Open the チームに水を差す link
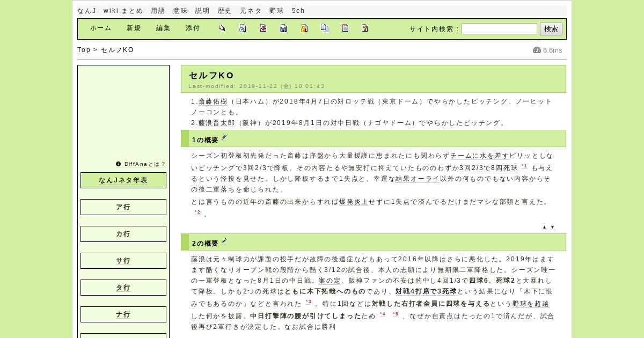644x338 pixels. [480, 156]
